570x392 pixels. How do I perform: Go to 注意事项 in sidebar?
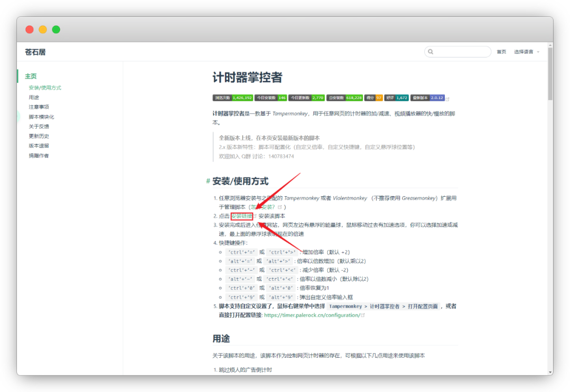click(x=39, y=107)
